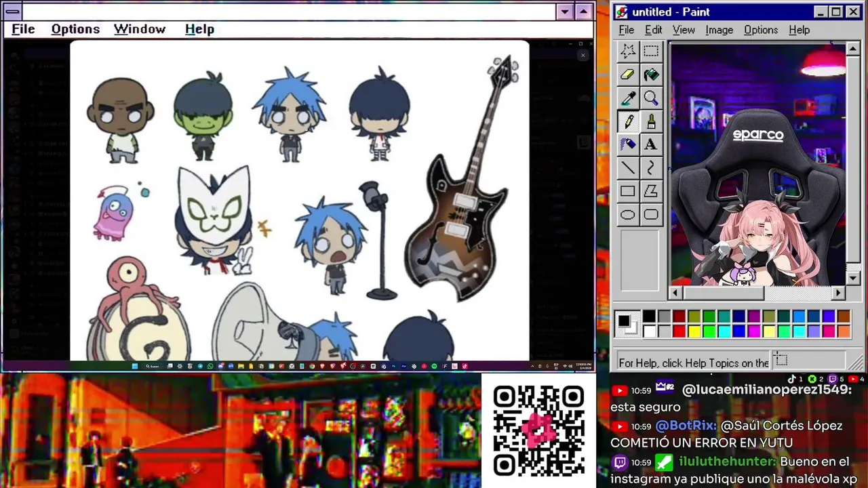Select the Rectangle shape tool

[x=628, y=192]
